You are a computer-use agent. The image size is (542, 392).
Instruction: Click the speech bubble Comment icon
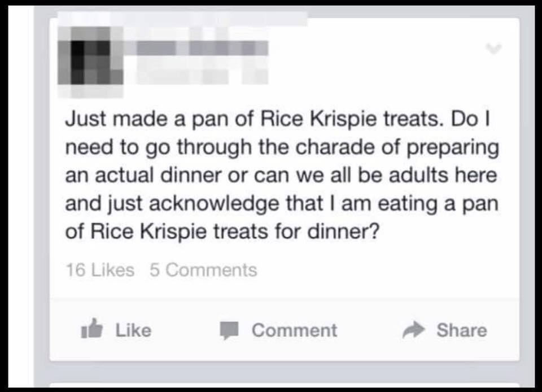click(230, 330)
